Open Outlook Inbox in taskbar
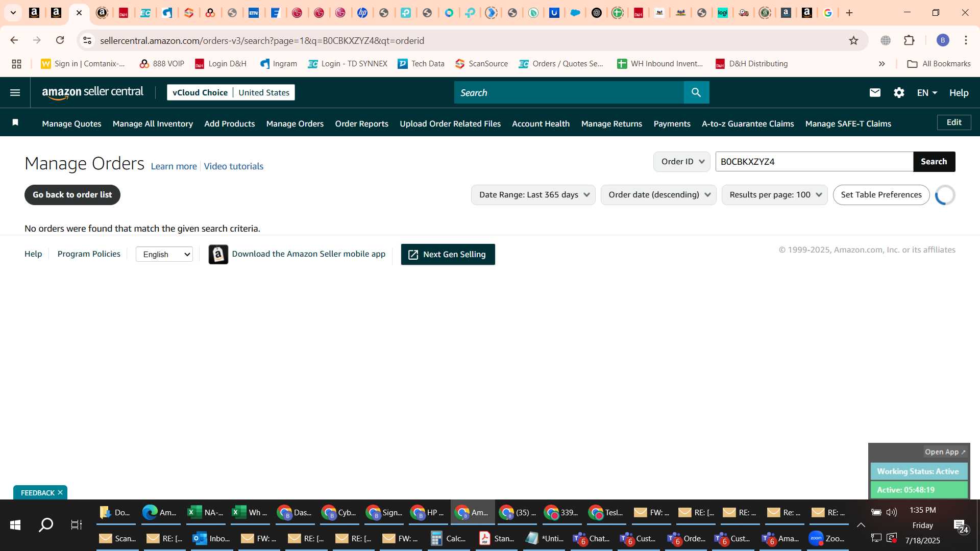The image size is (980, 551). pos(211,538)
